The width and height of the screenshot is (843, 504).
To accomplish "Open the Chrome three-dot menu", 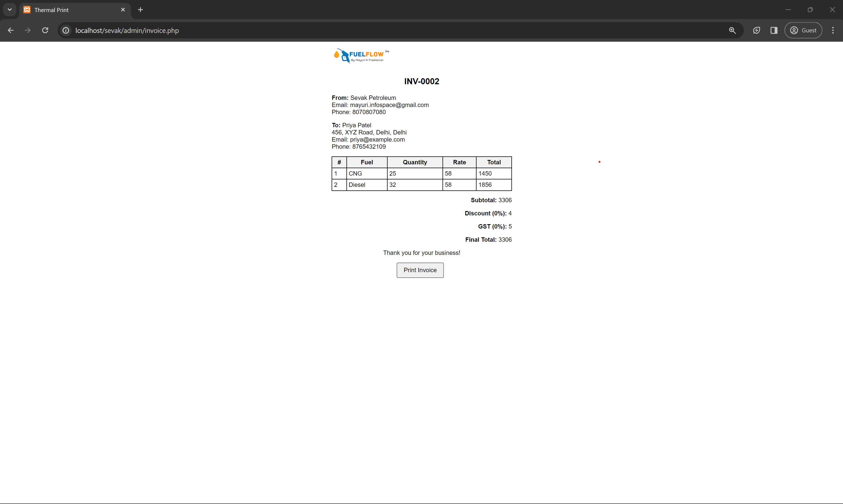I will pyautogui.click(x=833, y=30).
